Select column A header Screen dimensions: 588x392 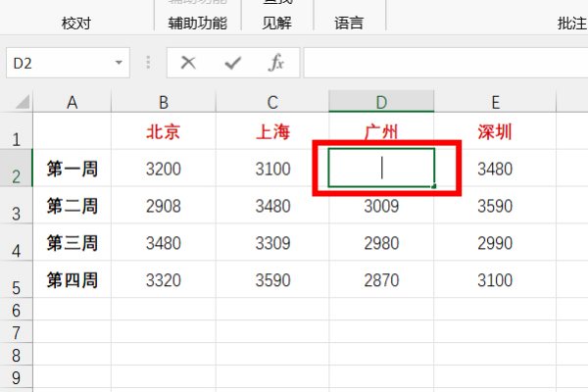[72, 102]
